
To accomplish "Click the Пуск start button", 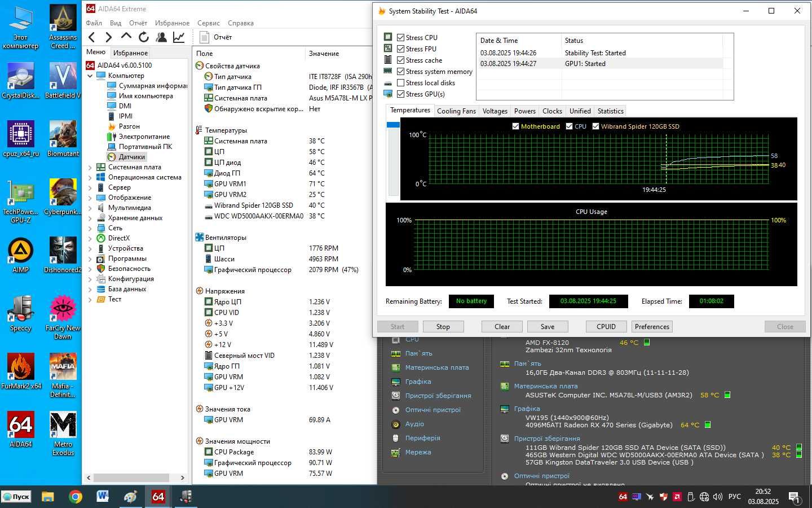I will coord(16,497).
